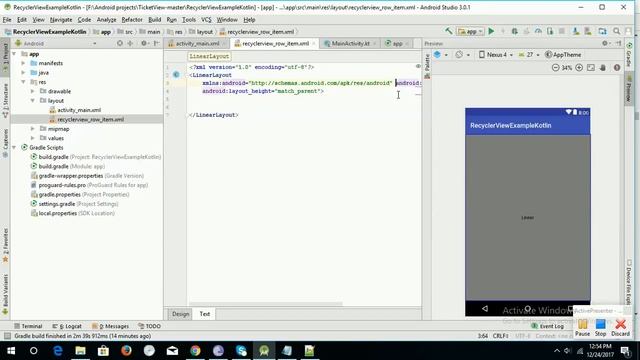Collapse the layout folder
The image size is (640, 360).
tap(33, 101)
